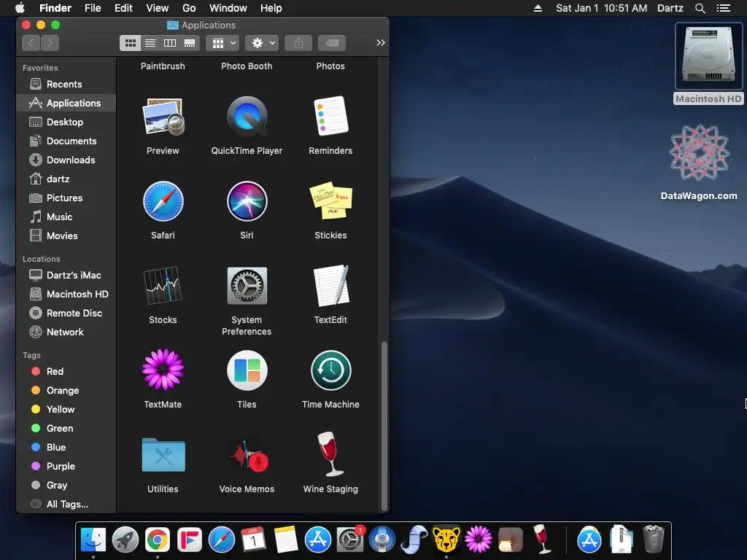Select the Safari app in Applications window
This screenshot has height=560, width=747.
[163, 201]
